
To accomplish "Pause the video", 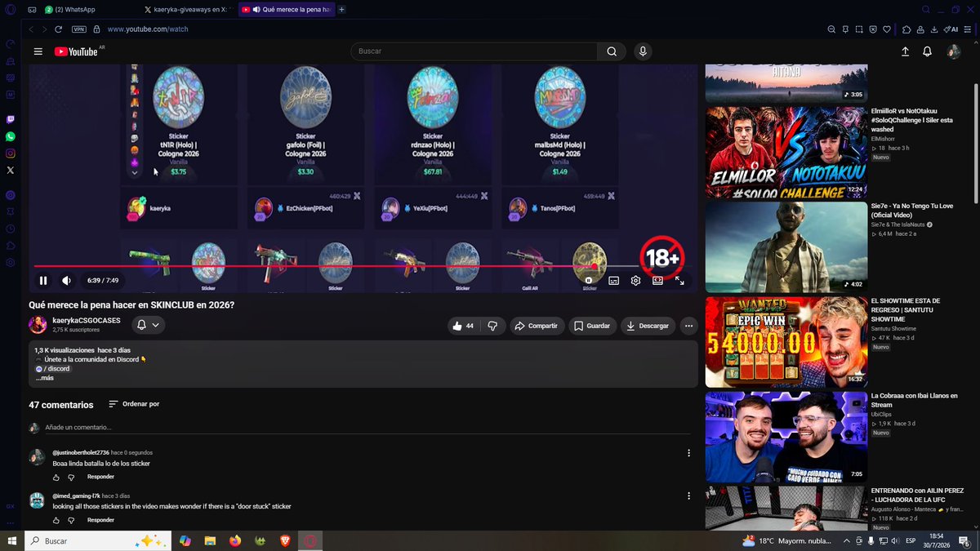I will point(43,280).
